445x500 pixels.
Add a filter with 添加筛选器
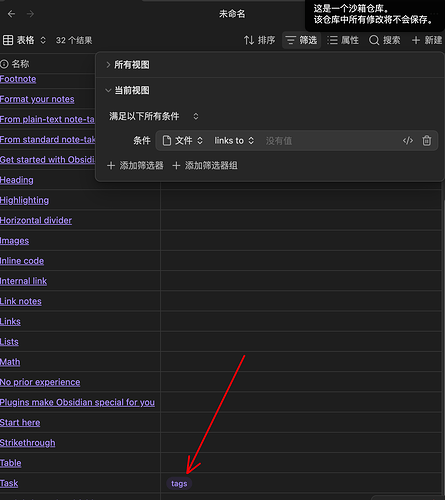tap(135, 165)
